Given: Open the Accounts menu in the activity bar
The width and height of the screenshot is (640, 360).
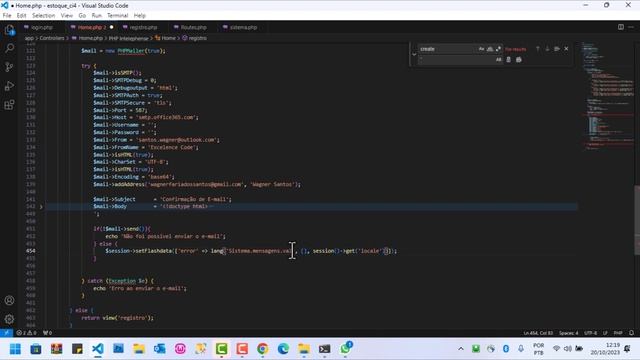Looking at the screenshot, I should point(9,300).
